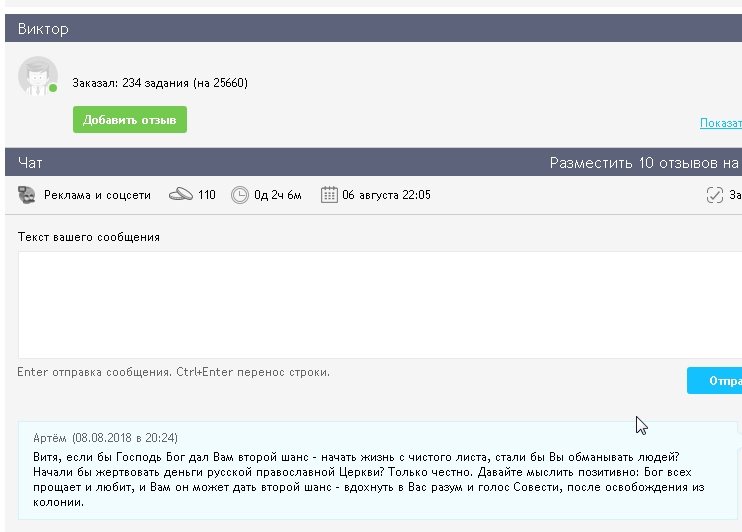Click the Реклама и соцсети category icon
The width and height of the screenshot is (742, 532).
(26, 195)
